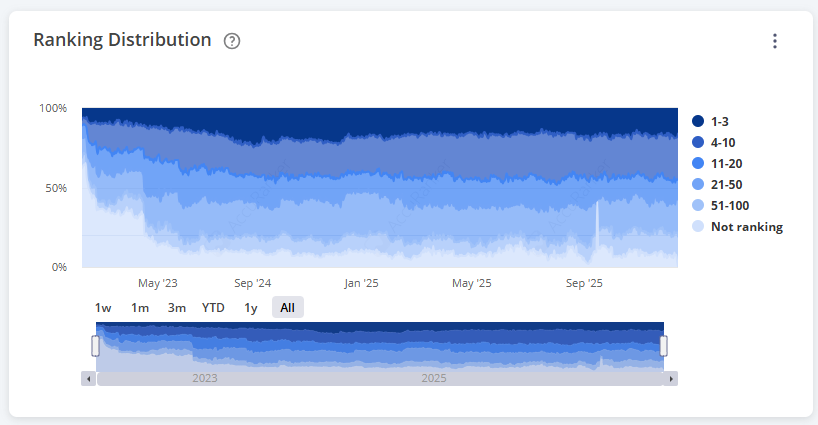
Task: Click the help question mark icon
Action: click(232, 41)
